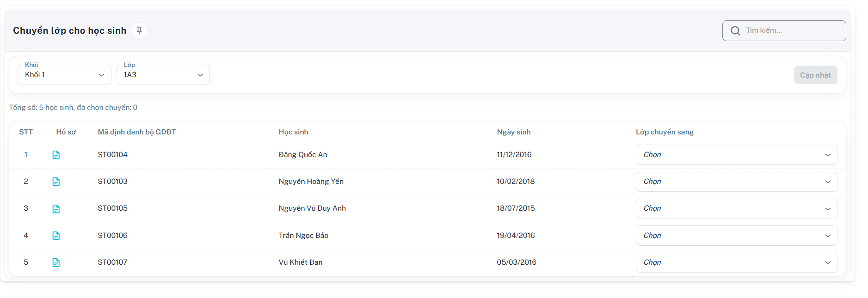Image resolution: width=868 pixels, height=298 pixels.
Task: Click the Ngày sinh column header
Action: tap(514, 132)
